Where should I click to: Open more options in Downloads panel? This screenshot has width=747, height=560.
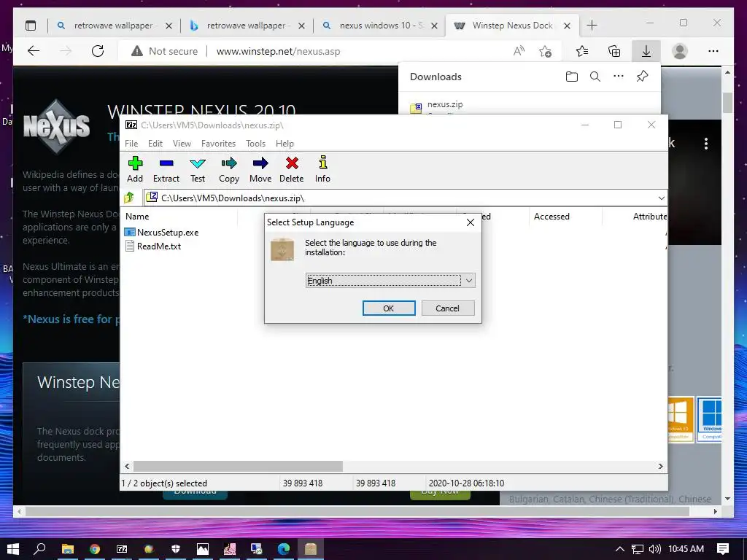(x=619, y=76)
